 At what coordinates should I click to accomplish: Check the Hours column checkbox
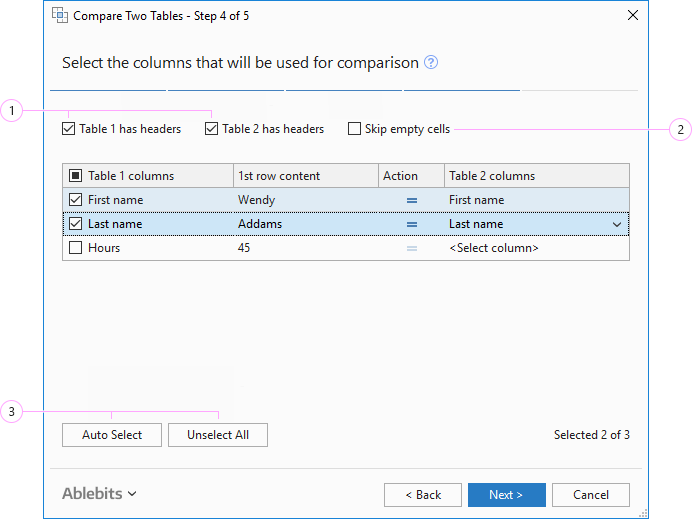click(76, 248)
